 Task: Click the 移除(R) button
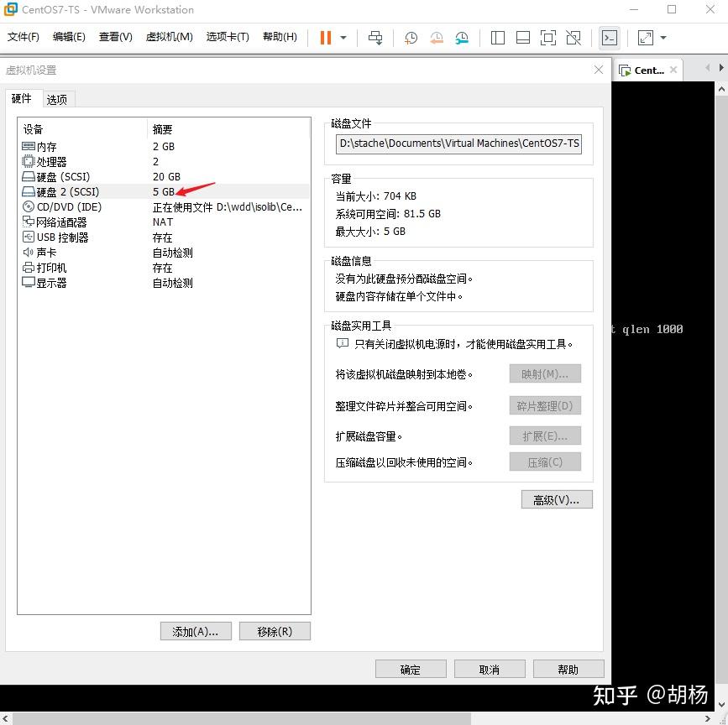275,631
